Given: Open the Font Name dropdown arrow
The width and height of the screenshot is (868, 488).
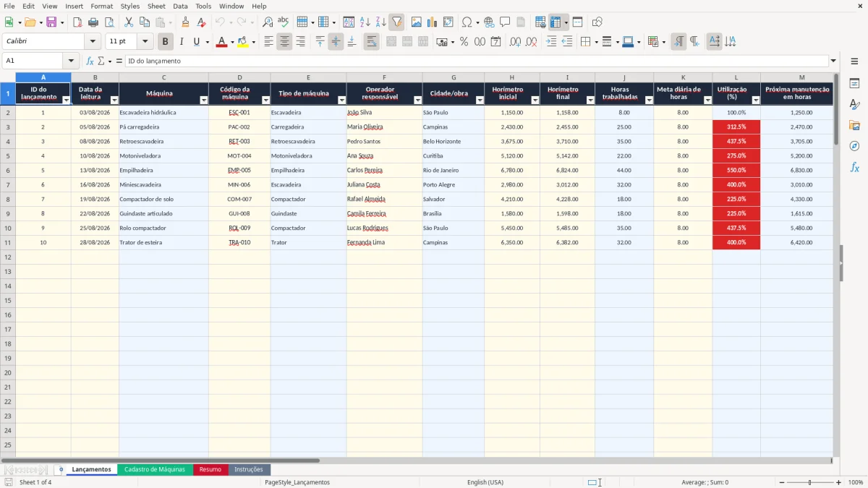Looking at the screenshot, I should pos(93,42).
